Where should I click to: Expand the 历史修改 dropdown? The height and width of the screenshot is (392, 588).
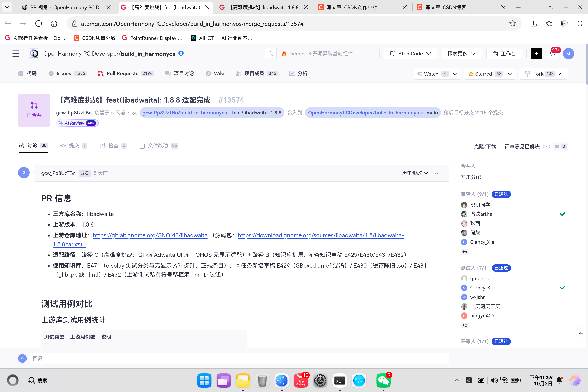click(x=415, y=173)
